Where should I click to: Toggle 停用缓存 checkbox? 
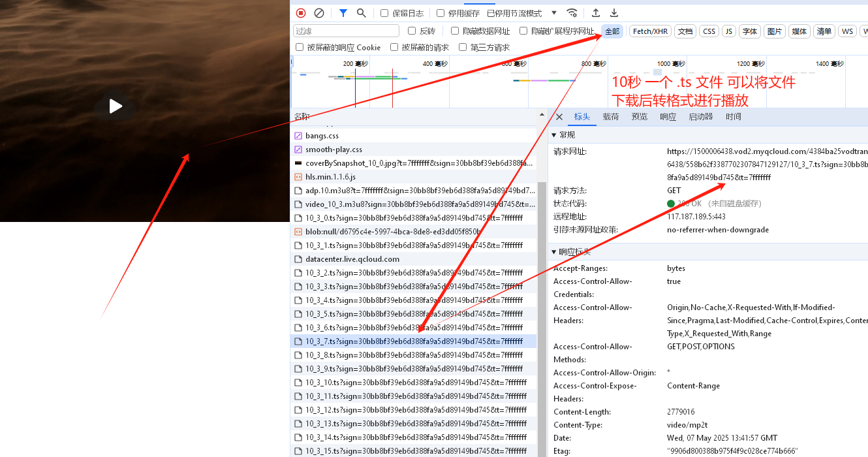441,13
